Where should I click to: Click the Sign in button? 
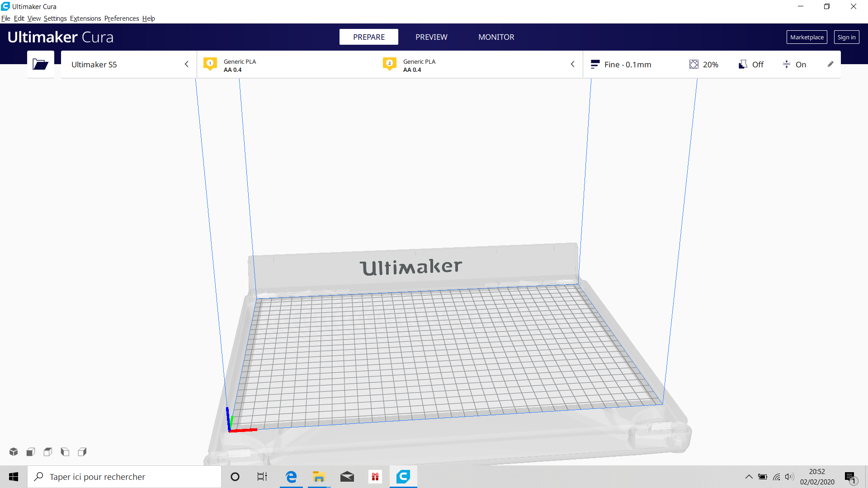click(846, 37)
